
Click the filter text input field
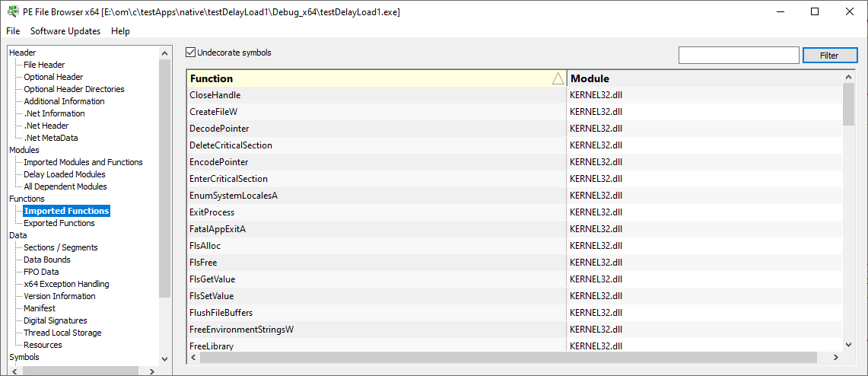click(739, 56)
